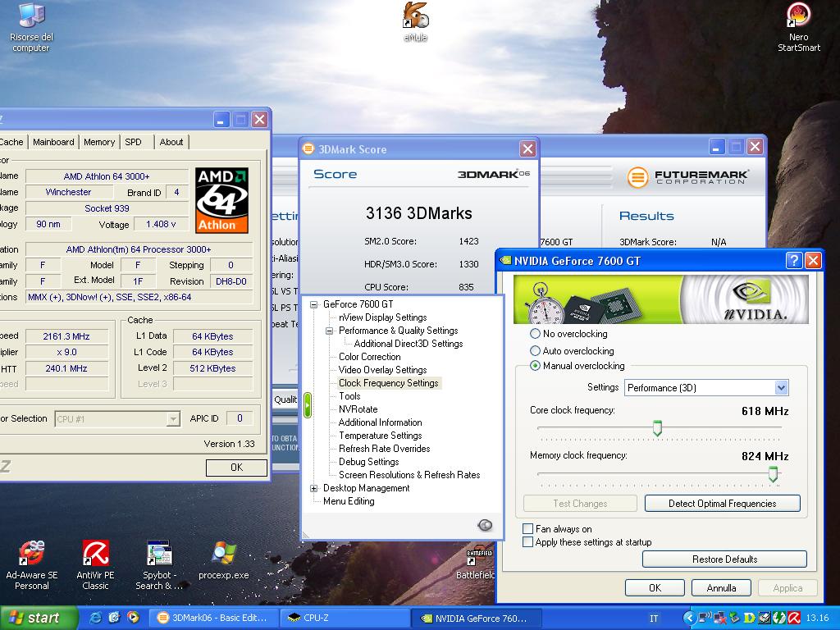840x630 pixels.
Task: Open Risorse del computer desktop icon
Action: tap(31, 27)
